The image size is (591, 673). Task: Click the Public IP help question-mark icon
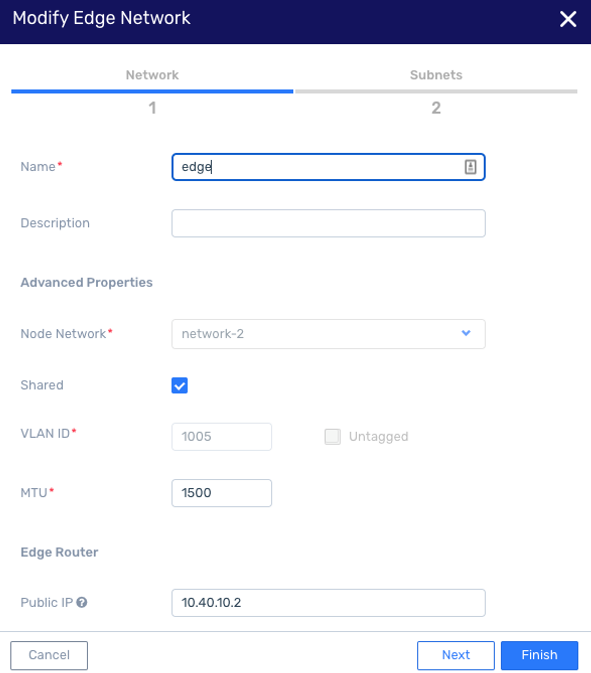(x=82, y=603)
